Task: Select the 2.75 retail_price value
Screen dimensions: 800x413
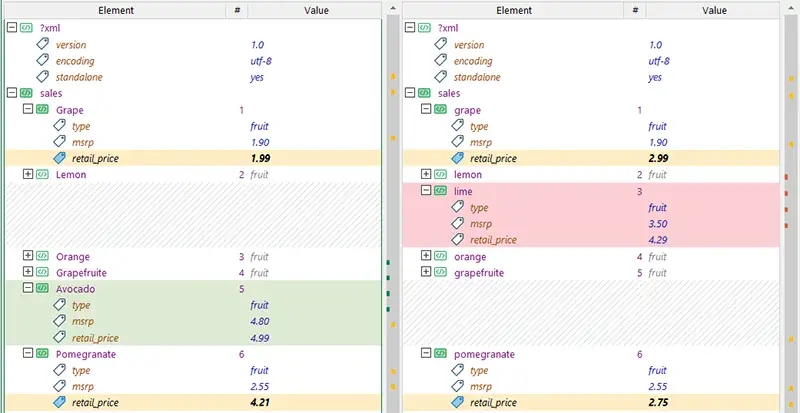Action: (x=658, y=402)
